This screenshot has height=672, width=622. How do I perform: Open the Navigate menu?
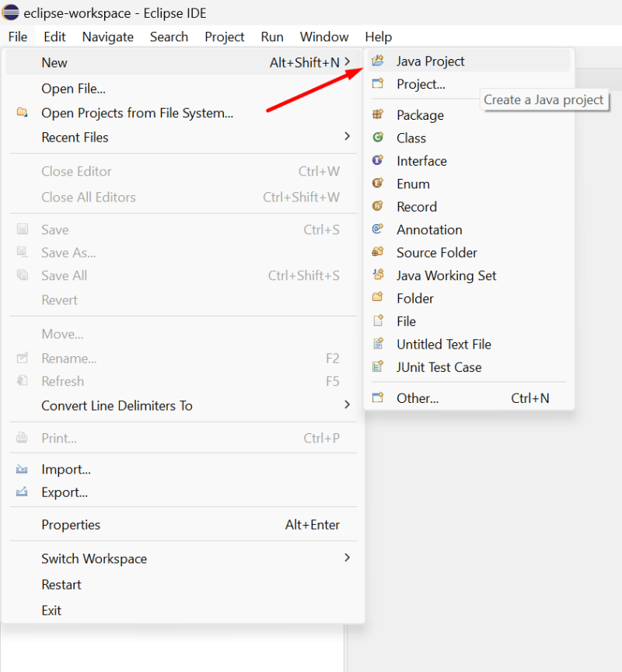click(x=107, y=37)
